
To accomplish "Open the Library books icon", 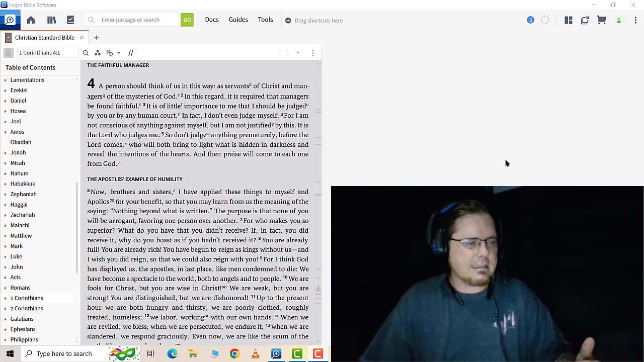I will (51, 20).
